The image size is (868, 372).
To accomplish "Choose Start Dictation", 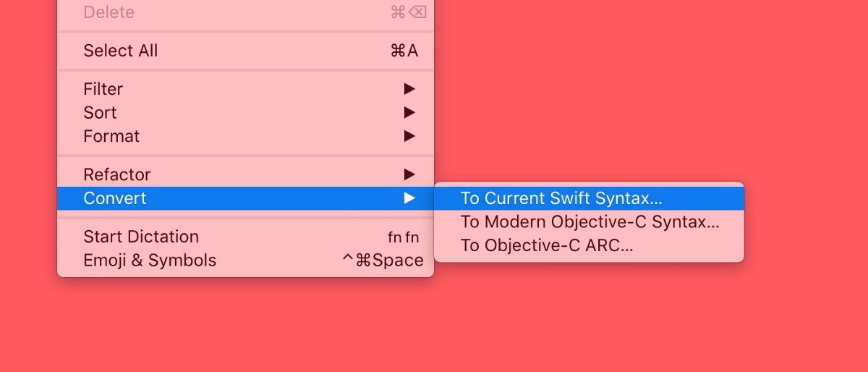I will [x=141, y=237].
